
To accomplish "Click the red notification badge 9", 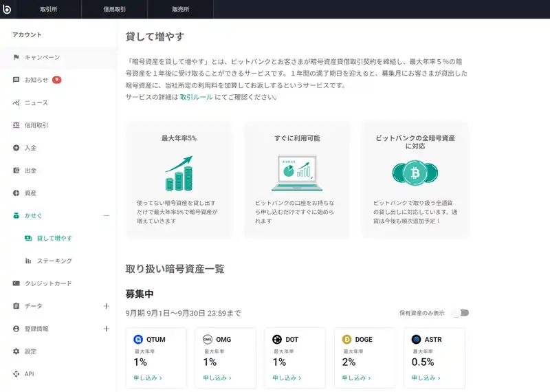I will [x=57, y=80].
